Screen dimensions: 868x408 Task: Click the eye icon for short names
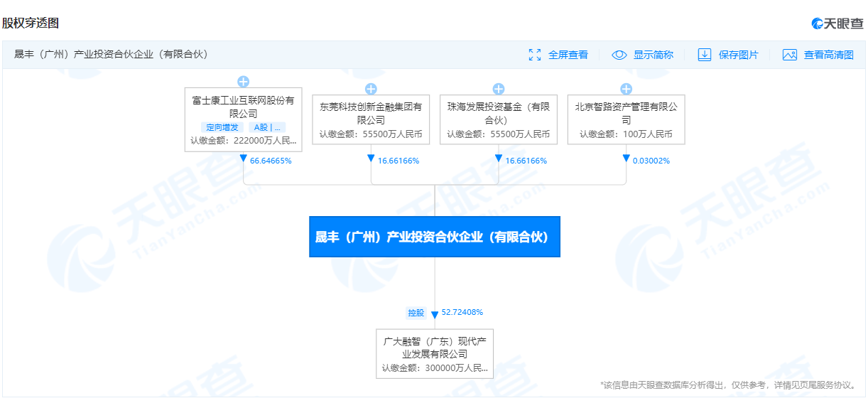point(619,55)
